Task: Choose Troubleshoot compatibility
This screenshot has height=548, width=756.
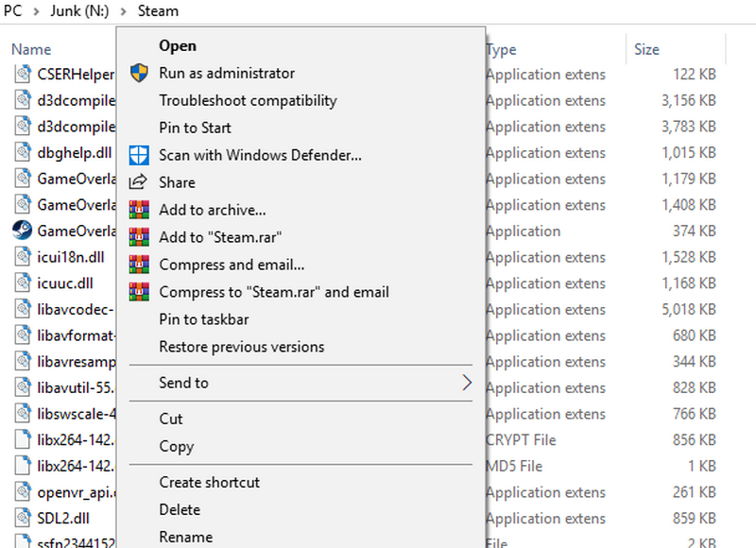Action: pyautogui.click(x=248, y=101)
